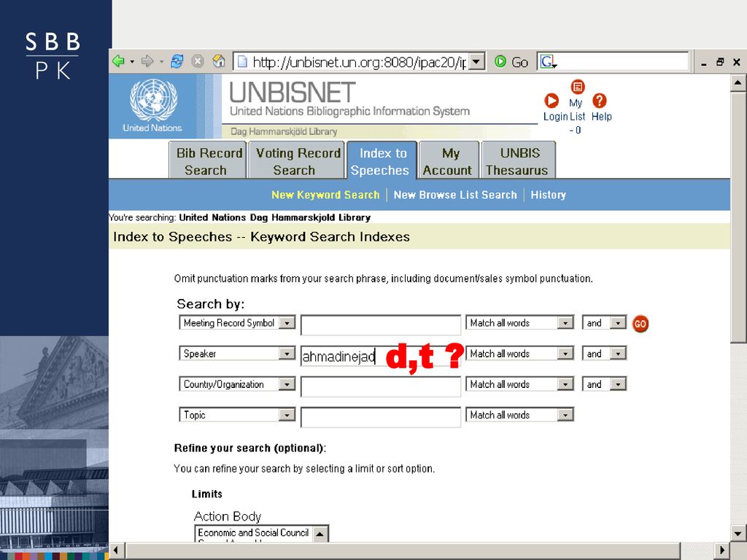
Task: Open Match all words dropdown in Topic row
Action: (x=565, y=415)
